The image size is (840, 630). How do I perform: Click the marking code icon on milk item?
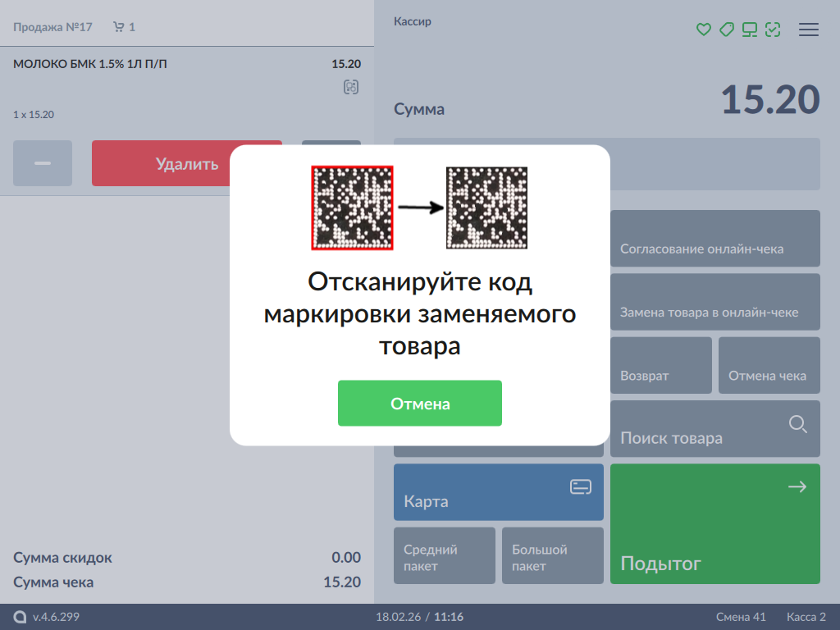click(x=351, y=87)
